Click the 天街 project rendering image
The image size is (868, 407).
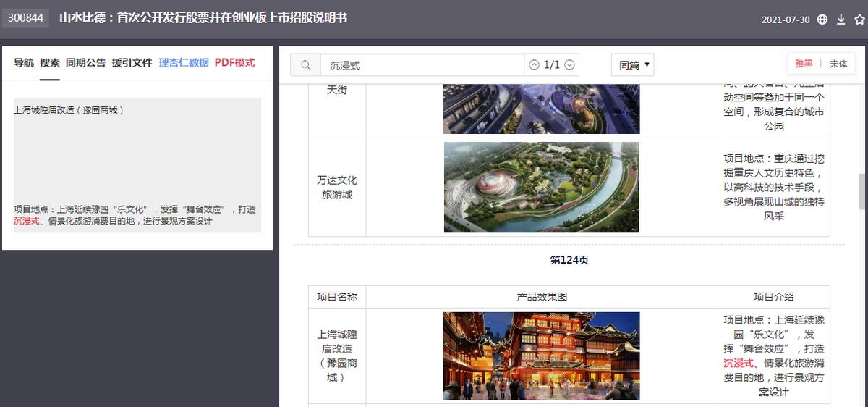541,109
